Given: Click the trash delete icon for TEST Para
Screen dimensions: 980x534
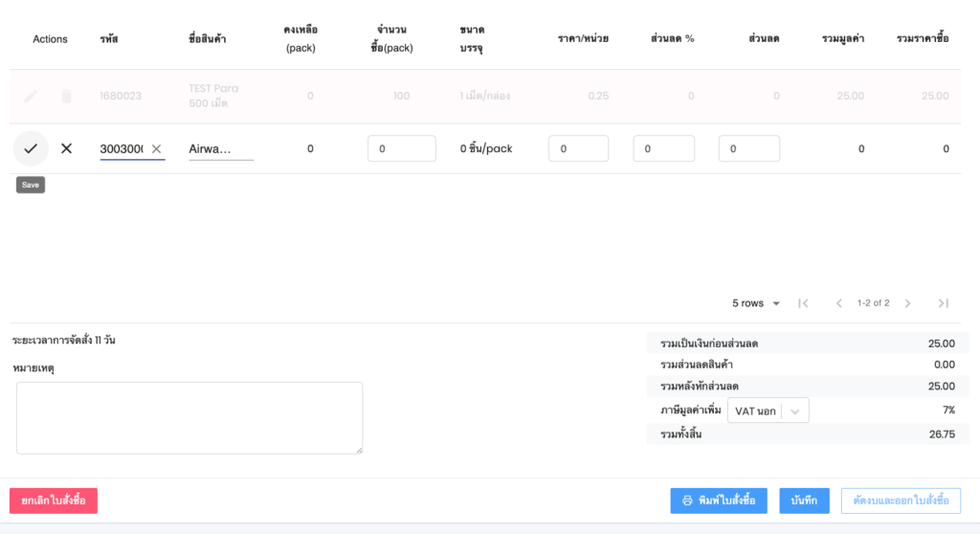Looking at the screenshot, I should [x=66, y=96].
